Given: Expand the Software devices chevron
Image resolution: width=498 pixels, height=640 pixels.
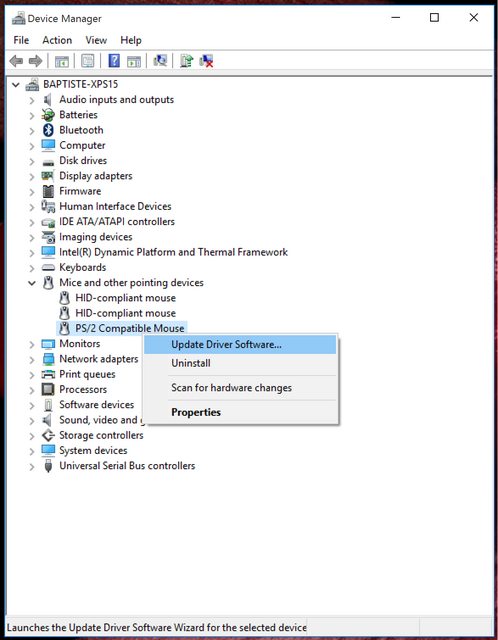Looking at the screenshot, I should coord(32,405).
